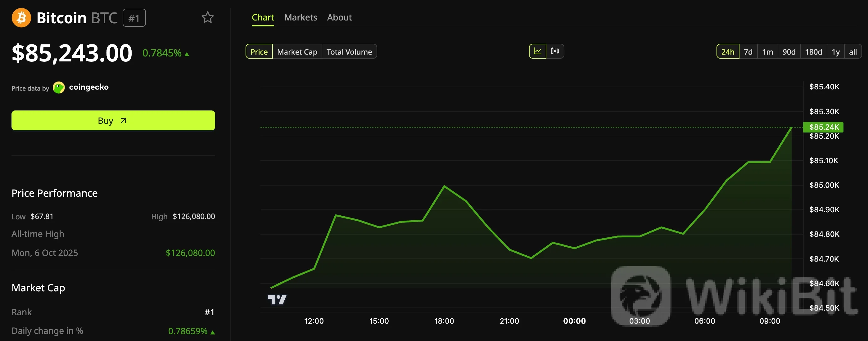Click the $85.00K axis label
This screenshot has width=868, height=341.
coord(824,185)
